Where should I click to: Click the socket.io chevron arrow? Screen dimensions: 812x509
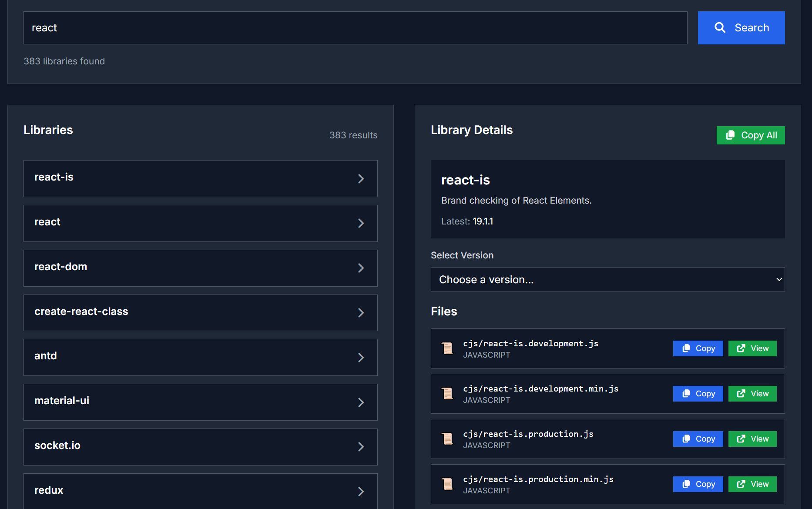361,447
